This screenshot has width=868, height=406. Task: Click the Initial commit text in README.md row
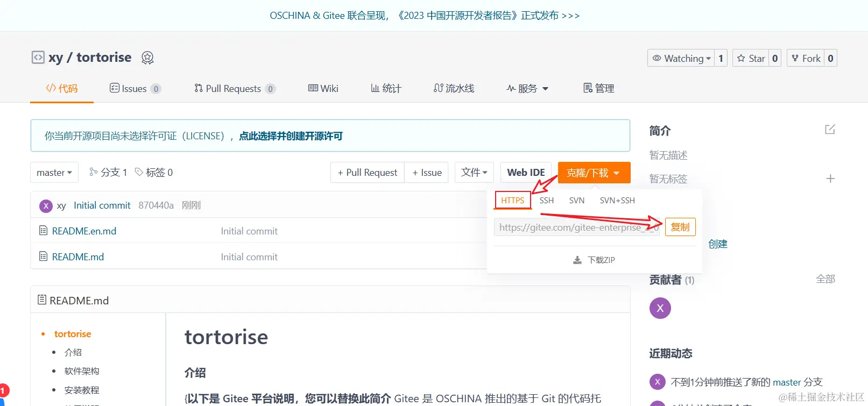[249, 257]
